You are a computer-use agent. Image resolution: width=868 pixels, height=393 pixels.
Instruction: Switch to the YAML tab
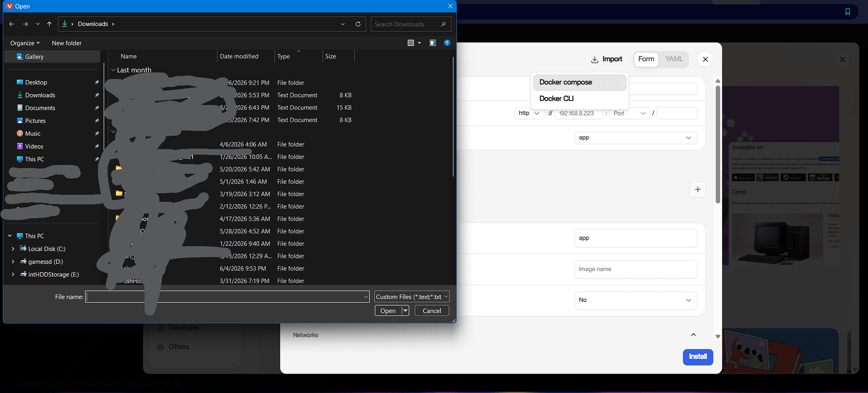click(x=674, y=59)
